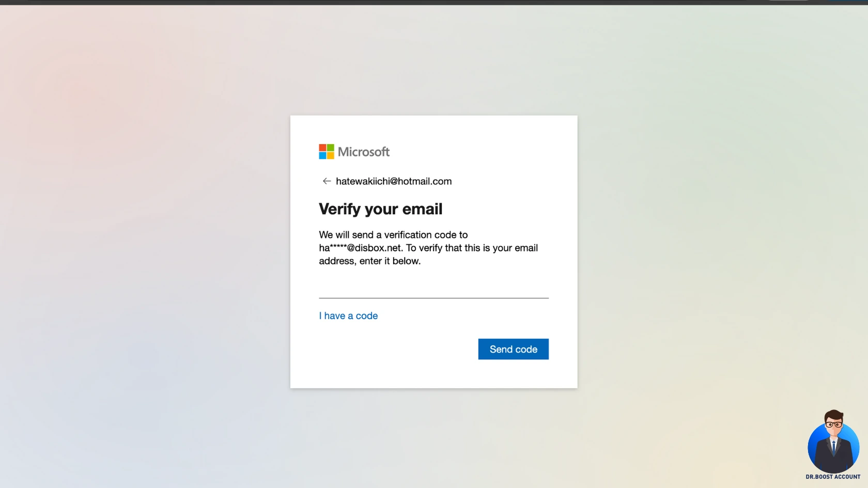Click the back arrow beside the email address
The width and height of the screenshot is (868, 488).
327,181
